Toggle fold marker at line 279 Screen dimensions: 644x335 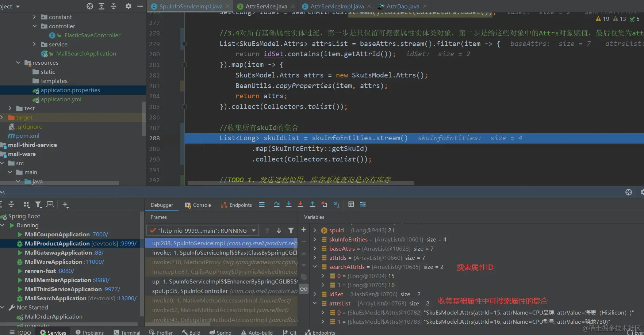pos(184,44)
